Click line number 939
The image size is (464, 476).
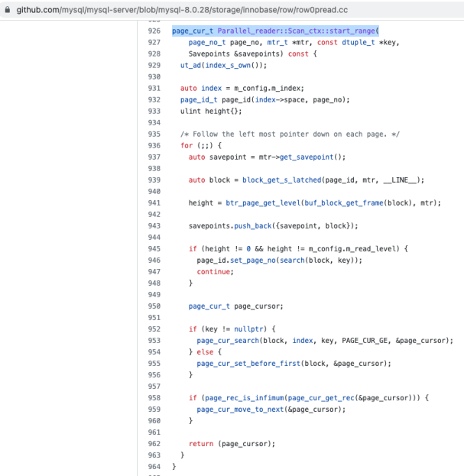[154, 180]
